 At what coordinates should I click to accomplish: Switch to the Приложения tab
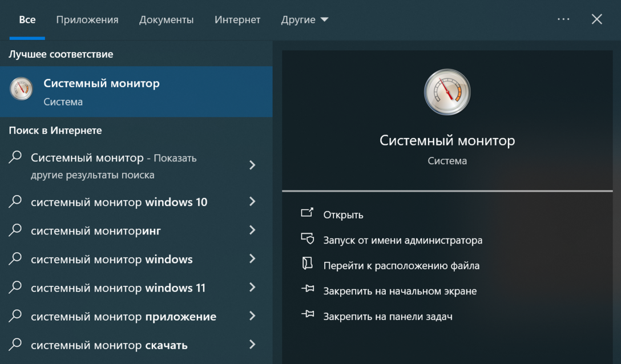coord(87,19)
